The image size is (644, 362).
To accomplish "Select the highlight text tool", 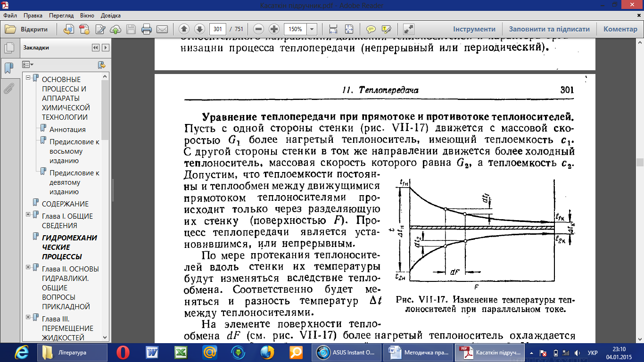I will (387, 29).
